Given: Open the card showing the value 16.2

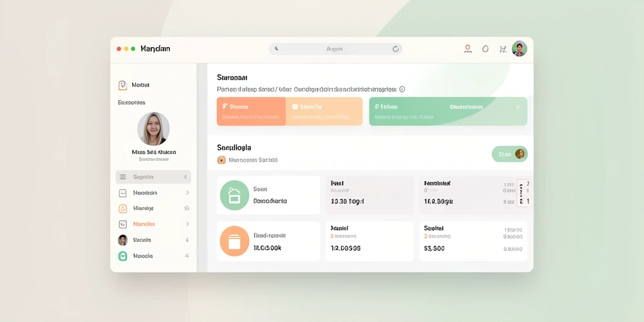Looking at the screenshot, I should coord(473,195).
